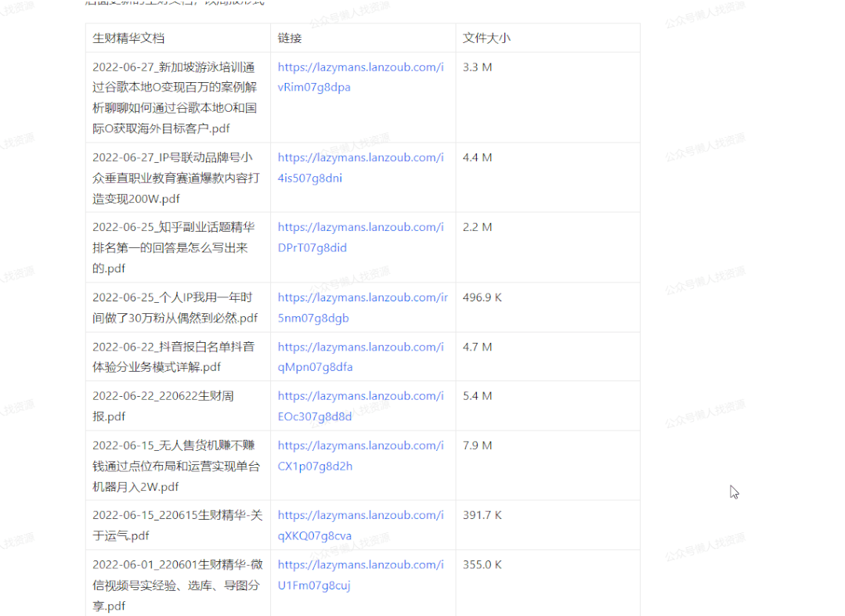Click the 2022-06-25 个人IP file name
The width and height of the screenshot is (845, 616).
coord(175,308)
